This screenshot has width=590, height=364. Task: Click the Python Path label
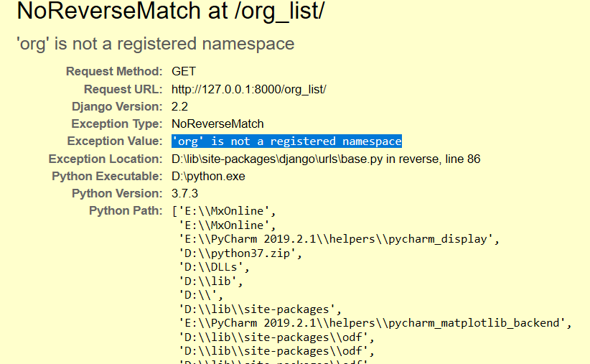click(x=126, y=210)
